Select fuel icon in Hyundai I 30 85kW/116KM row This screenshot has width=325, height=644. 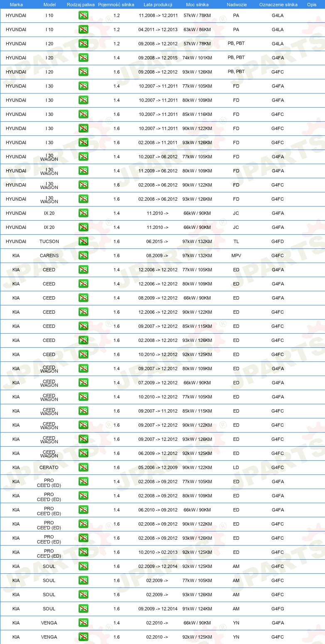83,114
